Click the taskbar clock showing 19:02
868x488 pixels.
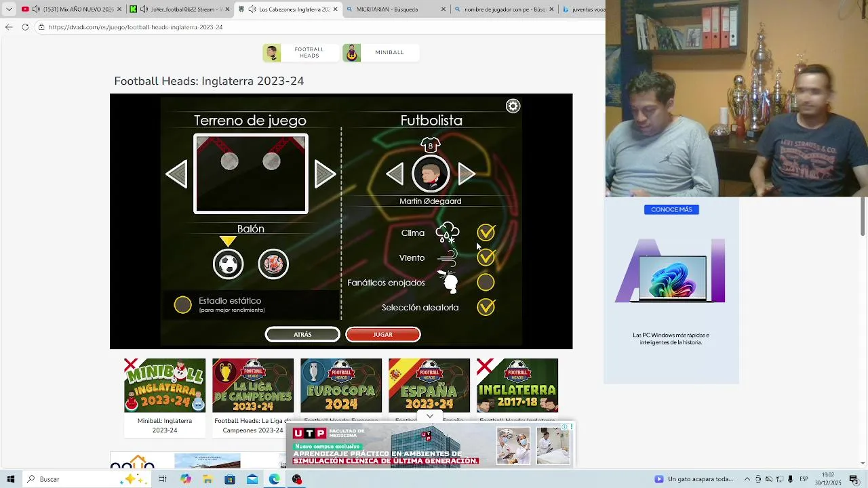tap(828, 479)
